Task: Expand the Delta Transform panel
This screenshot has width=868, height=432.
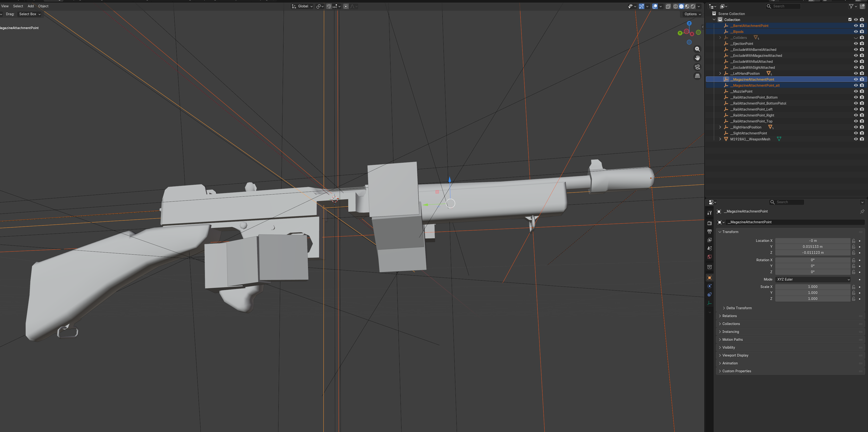Action: (738, 308)
